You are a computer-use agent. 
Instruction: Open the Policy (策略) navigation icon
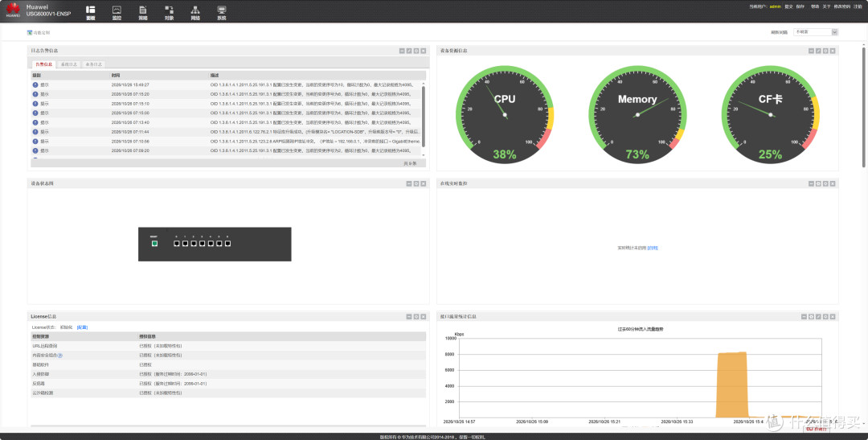pyautogui.click(x=143, y=13)
